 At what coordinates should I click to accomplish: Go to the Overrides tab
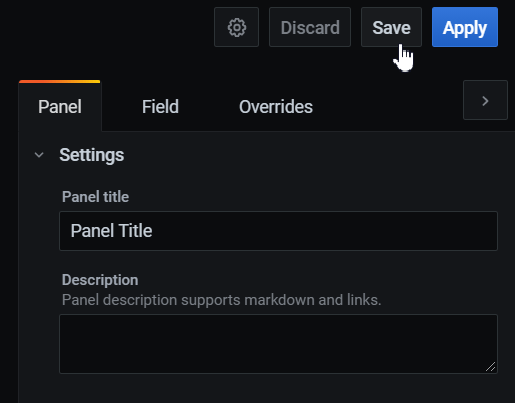pyautogui.click(x=276, y=107)
